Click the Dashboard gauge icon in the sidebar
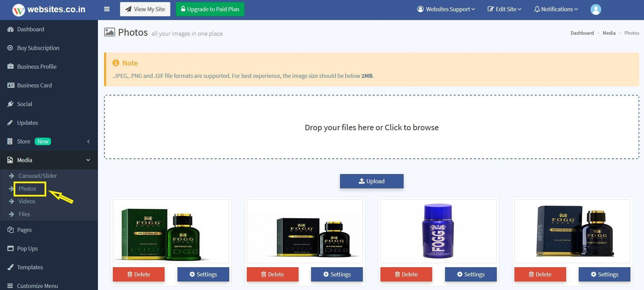Image resolution: width=644 pixels, height=290 pixels. tap(11, 29)
